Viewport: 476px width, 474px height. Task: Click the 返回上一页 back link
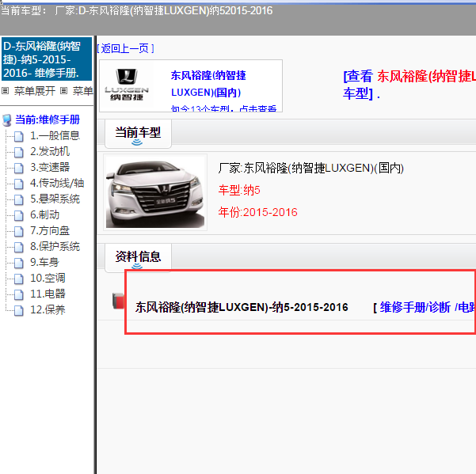point(125,48)
